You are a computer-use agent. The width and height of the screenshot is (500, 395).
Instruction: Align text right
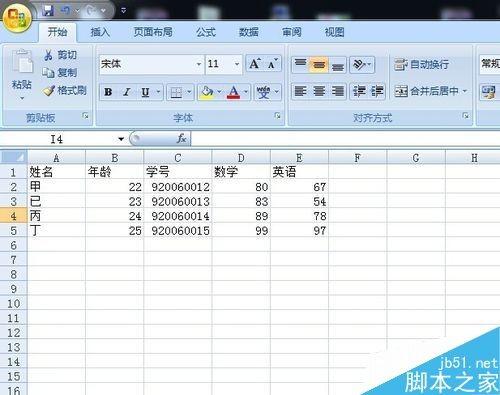pos(338,91)
